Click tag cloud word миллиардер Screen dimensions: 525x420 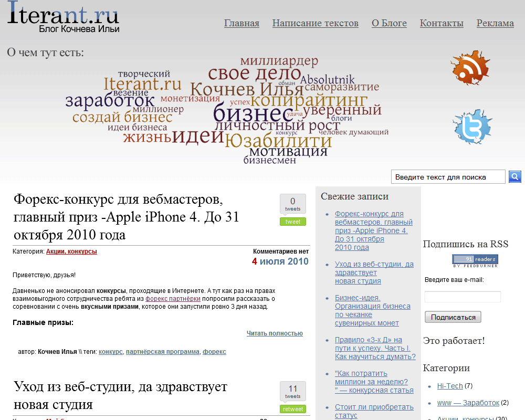[x=279, y=61]
